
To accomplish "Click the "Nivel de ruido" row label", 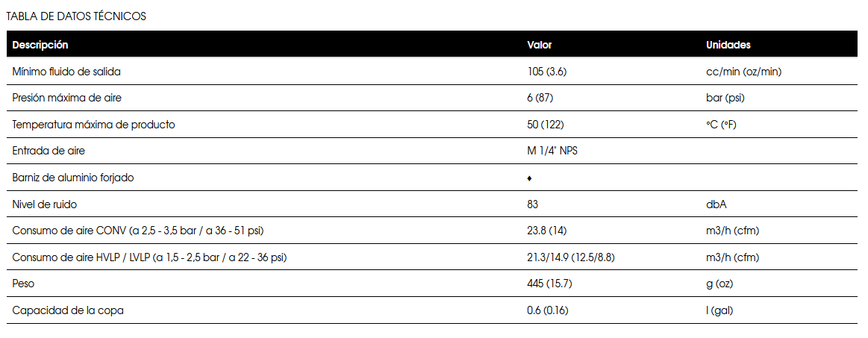I will (x=45, y=204).
